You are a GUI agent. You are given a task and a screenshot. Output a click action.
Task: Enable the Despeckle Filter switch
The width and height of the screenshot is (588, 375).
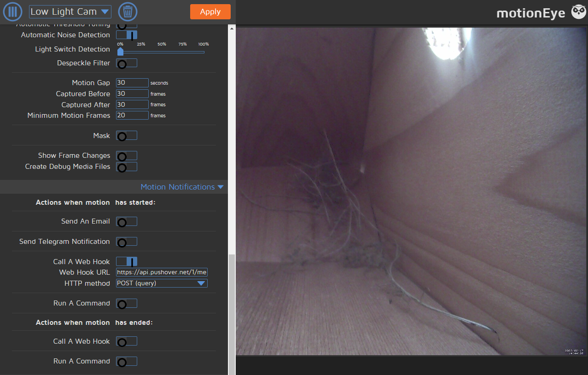pyautogui.click(x=127, y=63)
